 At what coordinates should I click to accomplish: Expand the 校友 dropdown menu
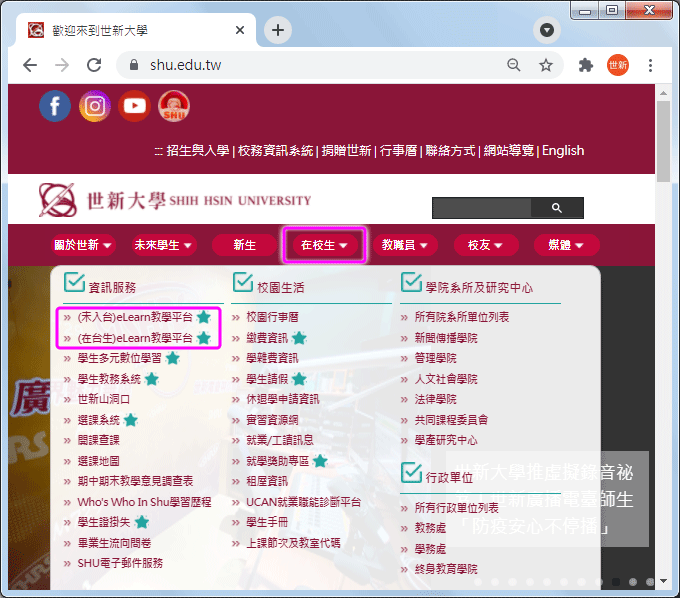[x=486, y=245]
